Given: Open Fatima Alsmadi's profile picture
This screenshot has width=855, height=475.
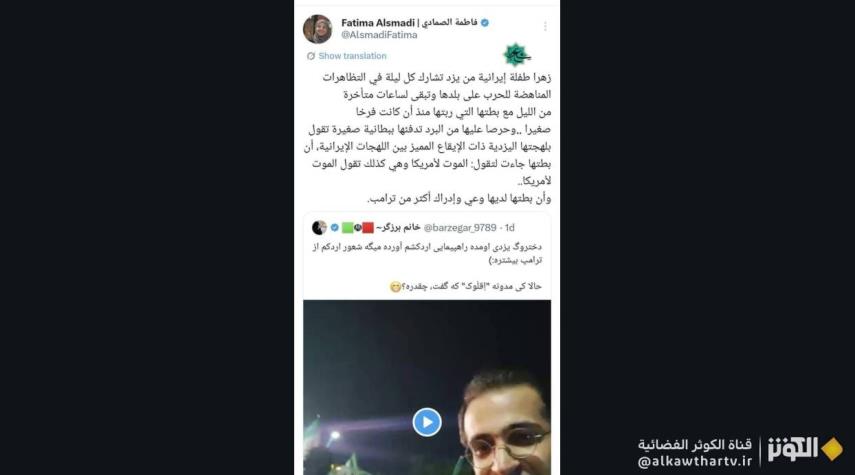Looking at the screenshot, I should 317,29.
